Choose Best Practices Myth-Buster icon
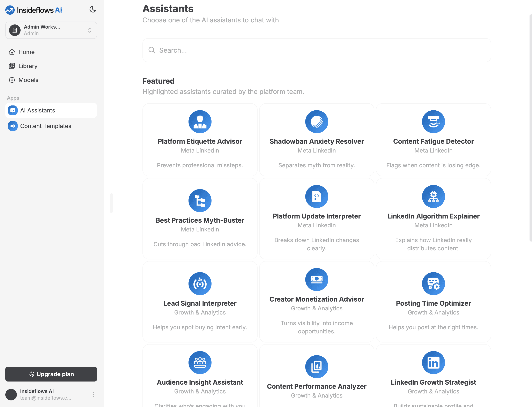This screenshot has height=407, width=532. pyautogui.click(x=200, y=201)
